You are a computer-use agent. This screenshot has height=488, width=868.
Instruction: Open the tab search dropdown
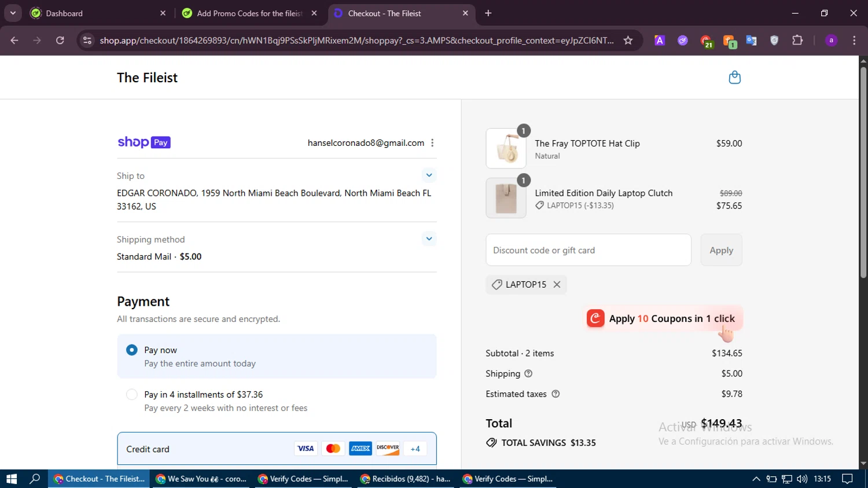click(x=13, y=13)
